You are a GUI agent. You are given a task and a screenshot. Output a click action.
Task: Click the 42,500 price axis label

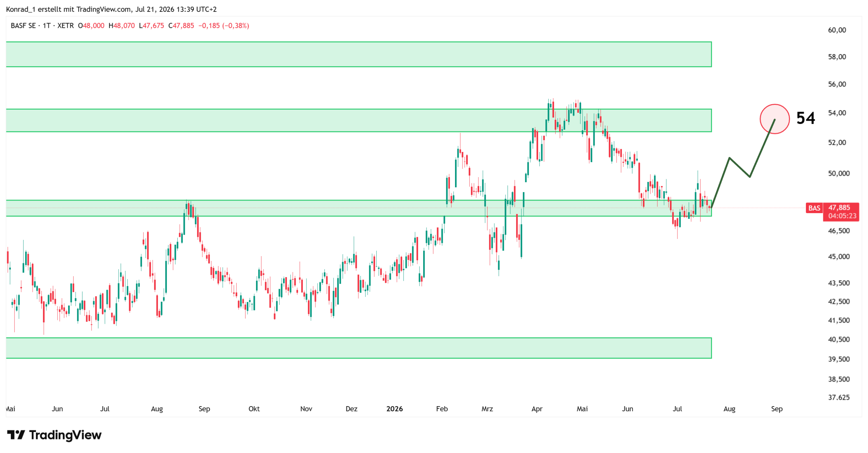pos(839,301)
